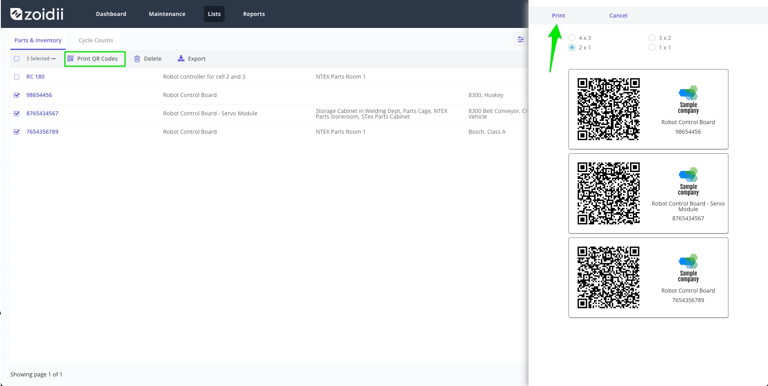Viewport: 768px width, 386px height.
Task: Click the Delete trash icon
Action: click(x=137, y=59)
